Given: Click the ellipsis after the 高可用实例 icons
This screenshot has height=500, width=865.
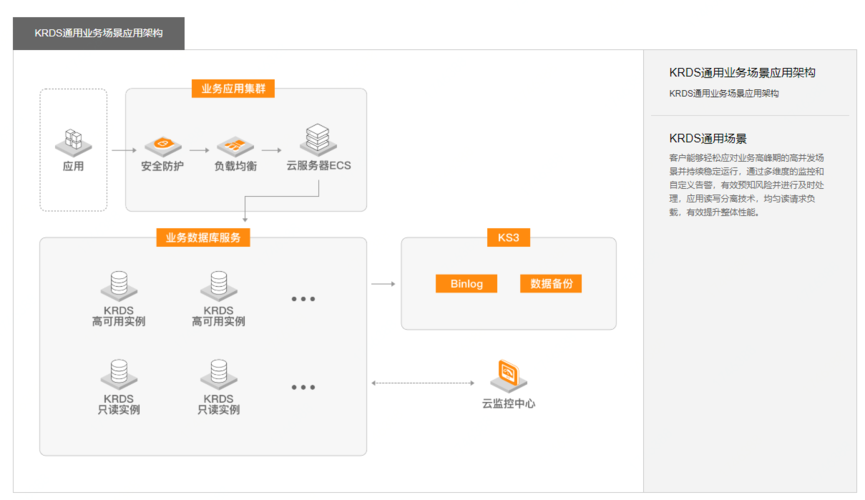Looking at the screenshot, I should coord(303,299).
